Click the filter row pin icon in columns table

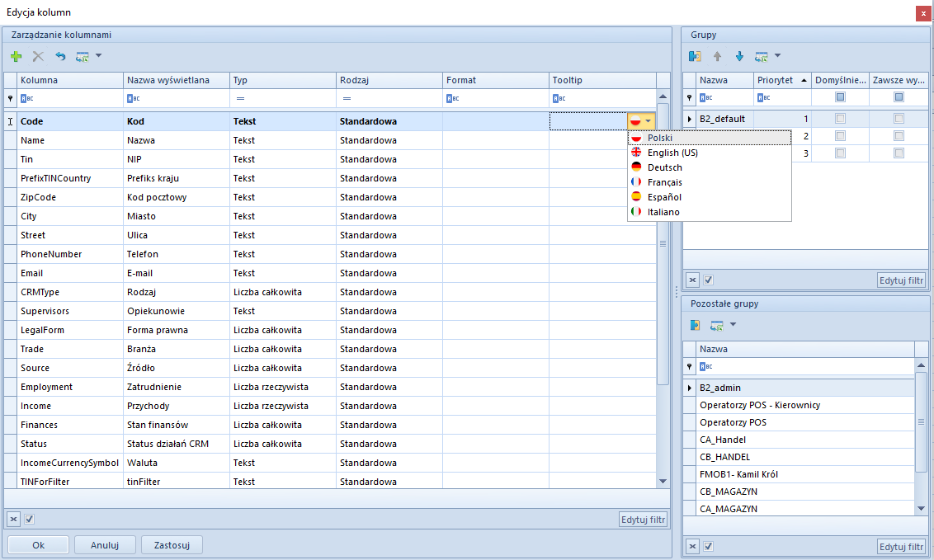10,99
